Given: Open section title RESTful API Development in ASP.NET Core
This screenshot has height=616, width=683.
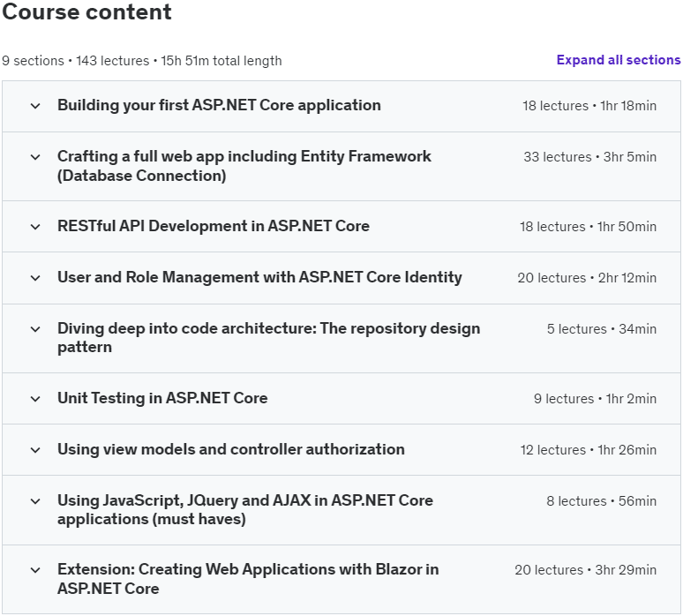Looking at the screenshot, I should tap(214, 226).
